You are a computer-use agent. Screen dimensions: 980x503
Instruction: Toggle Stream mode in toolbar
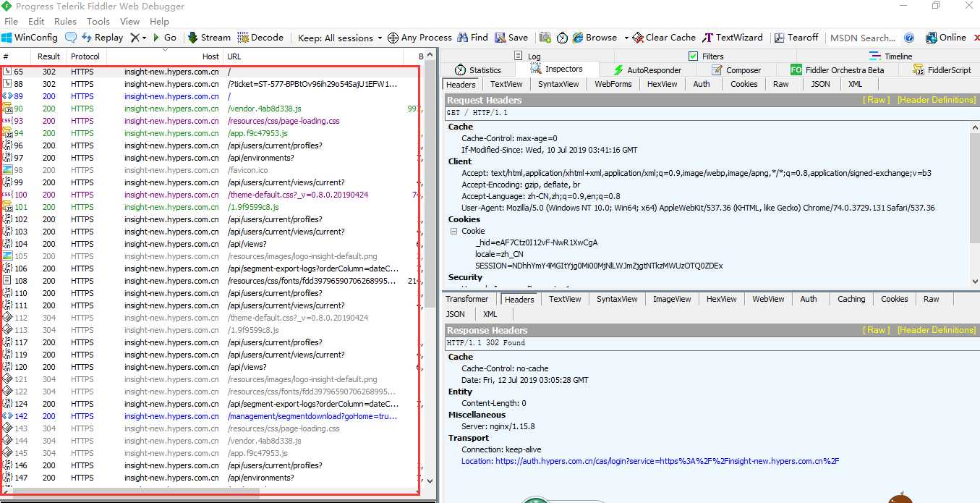pos(209,38)
